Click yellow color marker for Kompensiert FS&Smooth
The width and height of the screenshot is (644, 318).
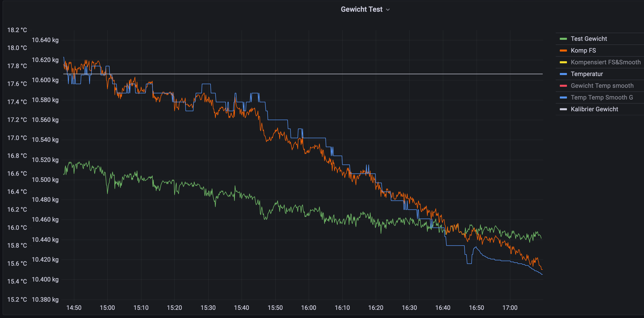[563, 62]
